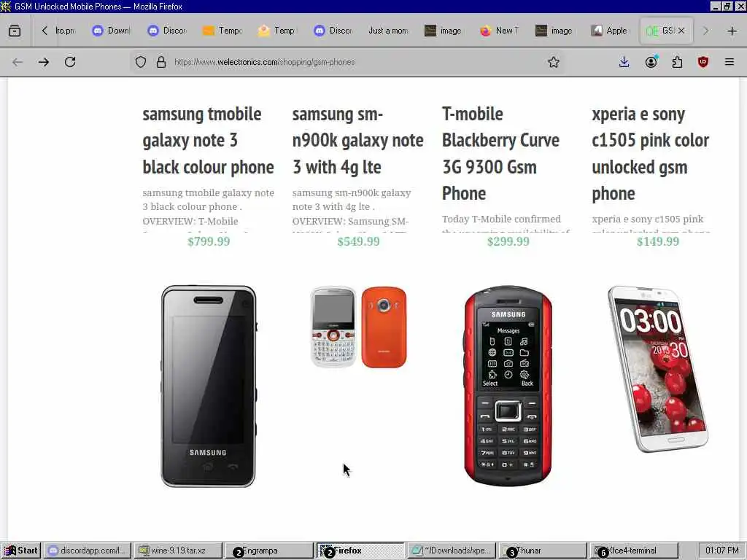Switch to the 'New T' Firefox tab
747x560 pixels.
(499, 31)
